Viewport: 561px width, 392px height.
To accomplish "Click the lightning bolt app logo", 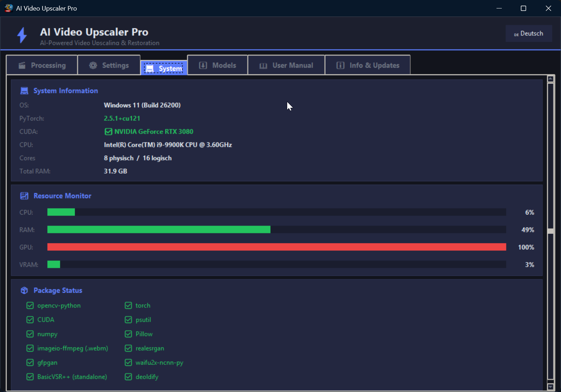I will click(22, 35).
